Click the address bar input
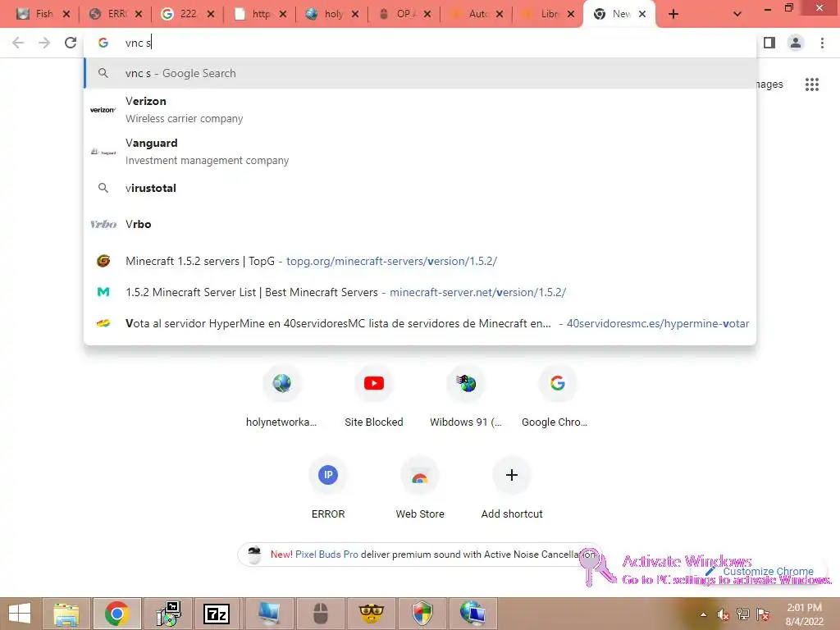Screen dimensions: 840x630 (x=420, y=43)
